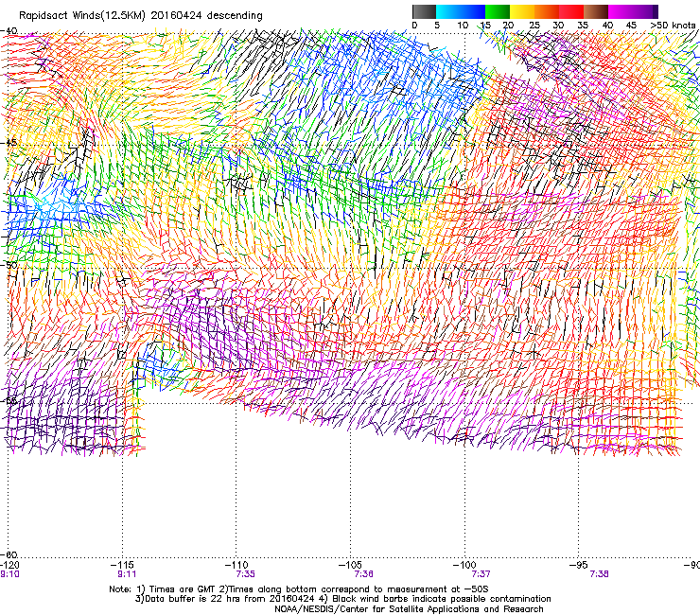Click the '7:35' pass time label
The width and height of the screenshot is (700, 615).
[x=246, y=574]
